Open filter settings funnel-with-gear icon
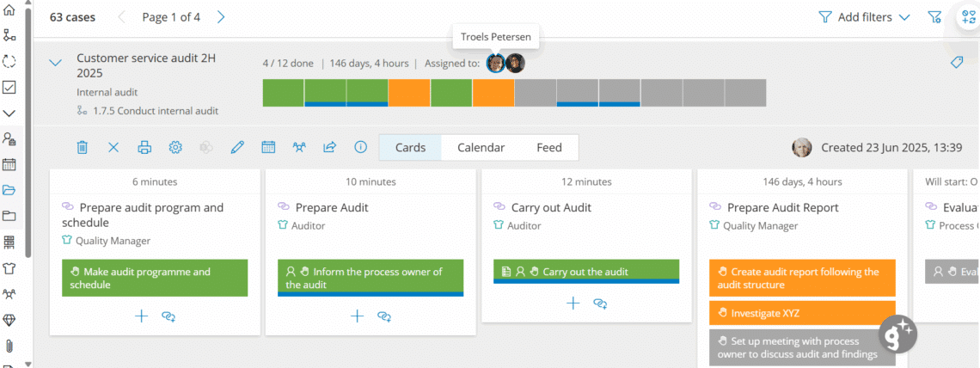Viewport: 980px width, 368px height. tap(935, 17)
